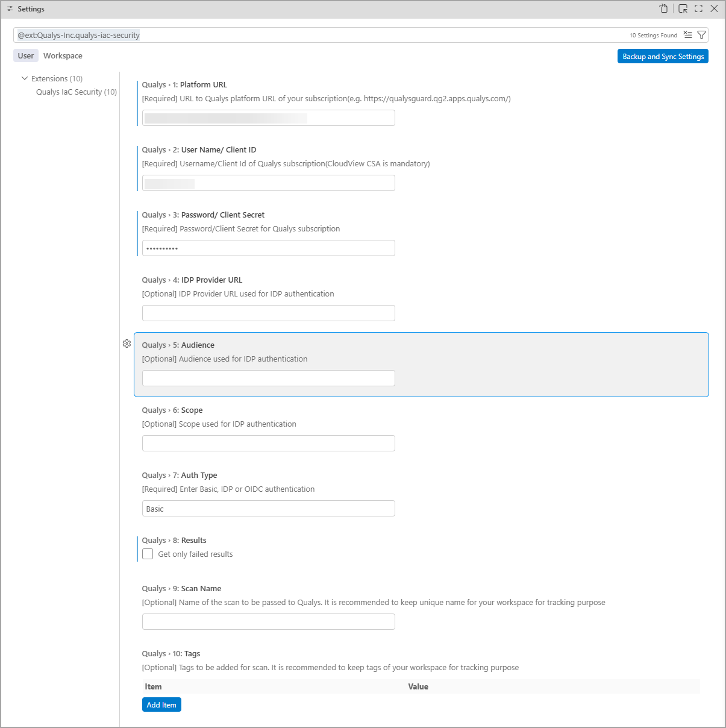Click the Auth Type field showing Basic
The width and height of the screenshot is (726, 728).
coord(269,508)
